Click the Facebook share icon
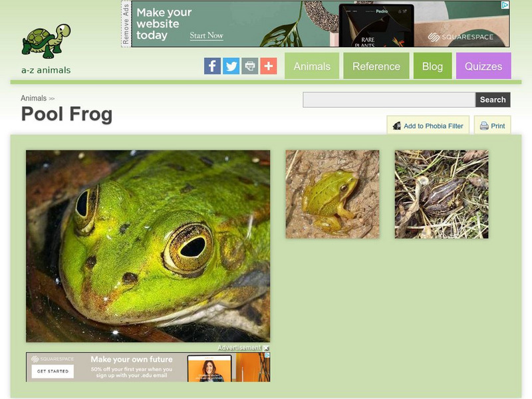 pos(212,66)
